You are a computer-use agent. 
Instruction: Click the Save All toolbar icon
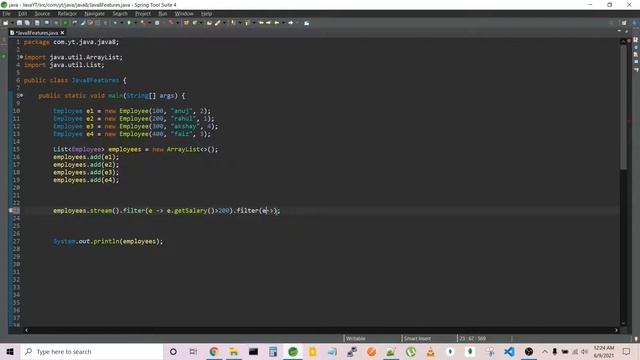point(27,23)
